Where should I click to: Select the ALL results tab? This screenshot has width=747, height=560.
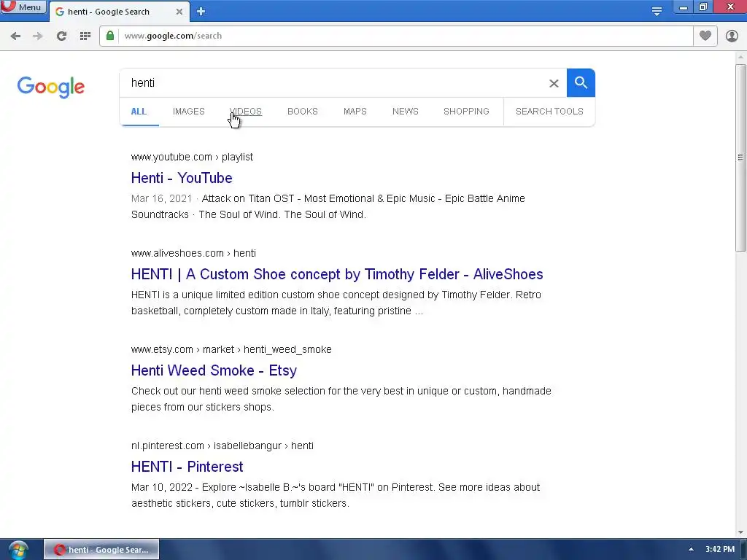139,112
